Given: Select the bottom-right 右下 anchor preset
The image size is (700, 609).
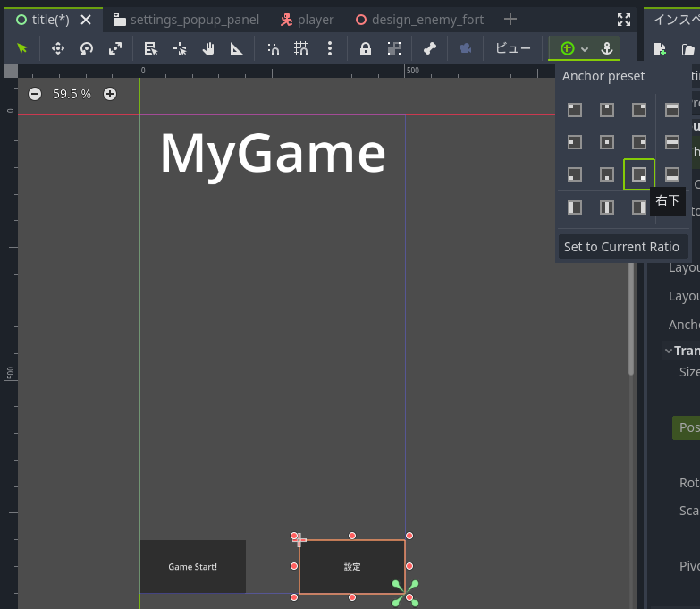Looking at the screenshot, I should 639,174.
